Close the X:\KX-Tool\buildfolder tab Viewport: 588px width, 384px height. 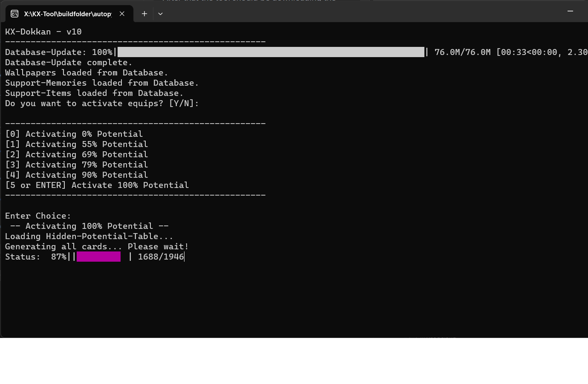[122, 14]
